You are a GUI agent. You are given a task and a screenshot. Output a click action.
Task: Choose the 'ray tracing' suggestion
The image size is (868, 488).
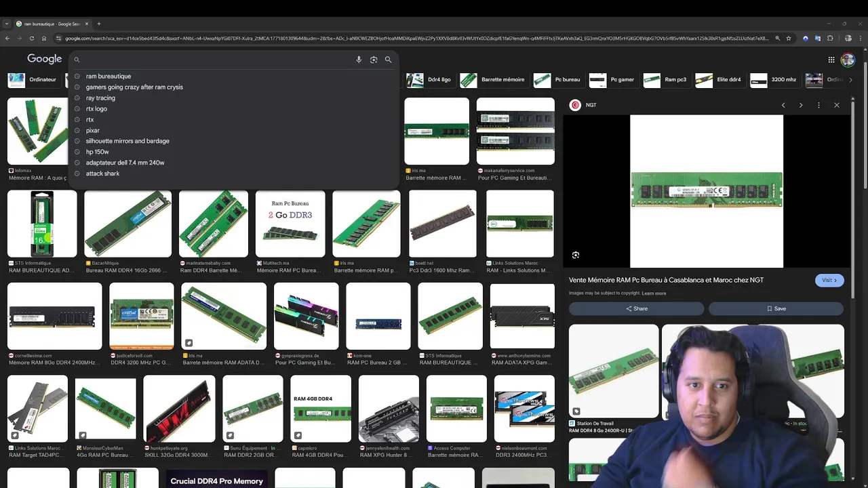(100, 98)
